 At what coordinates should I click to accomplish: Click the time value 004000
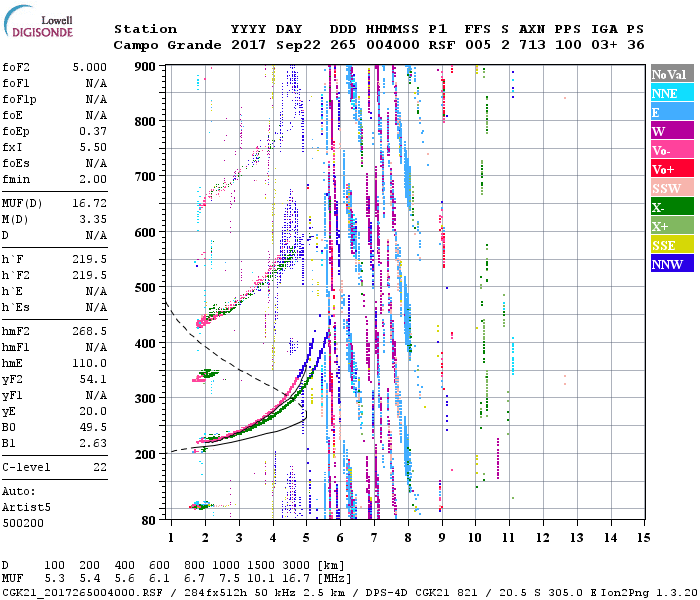[x=393, y=45]
